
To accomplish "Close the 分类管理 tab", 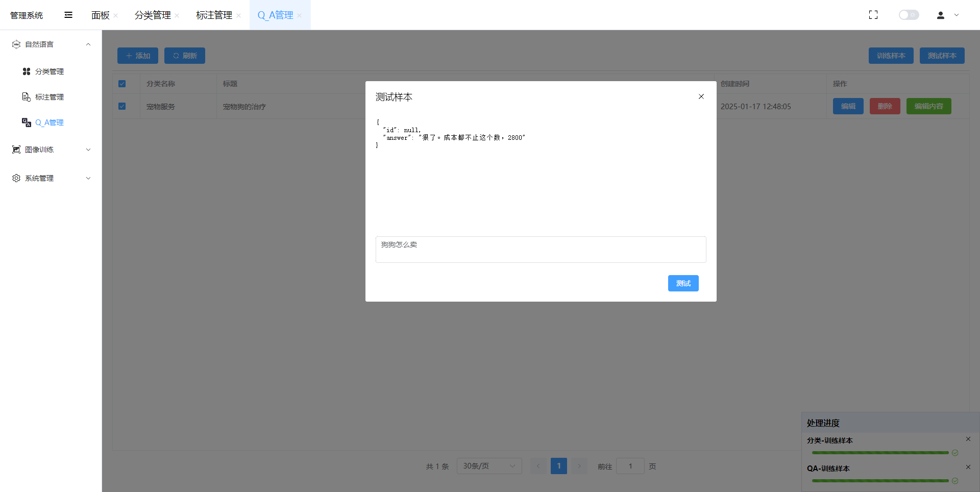I will click(177, 16).
